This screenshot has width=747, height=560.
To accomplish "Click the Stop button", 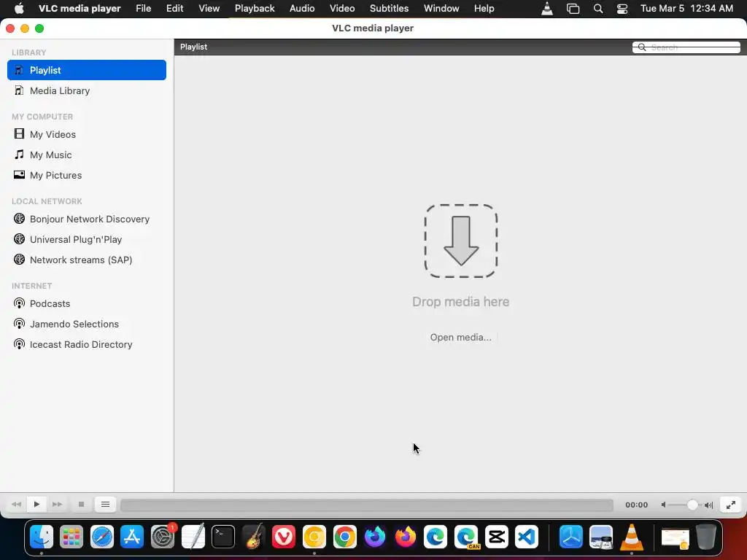I will pyautogui.click(x=82, y=505).
